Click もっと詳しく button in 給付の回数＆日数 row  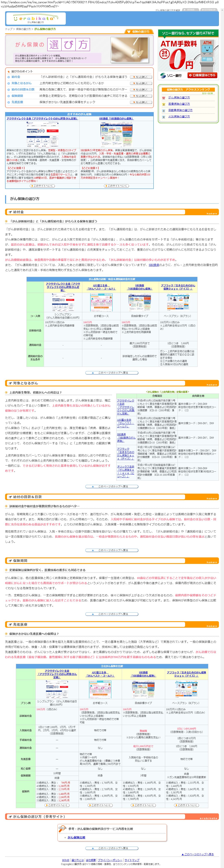click(x=141, y=90)
